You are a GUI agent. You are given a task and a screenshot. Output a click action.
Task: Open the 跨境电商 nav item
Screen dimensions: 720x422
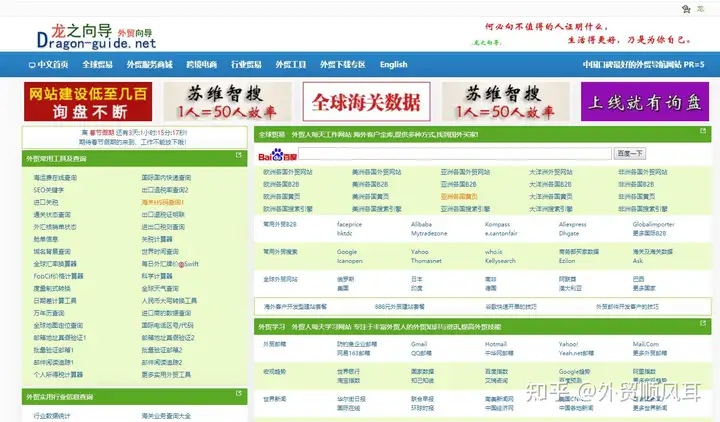202,65
